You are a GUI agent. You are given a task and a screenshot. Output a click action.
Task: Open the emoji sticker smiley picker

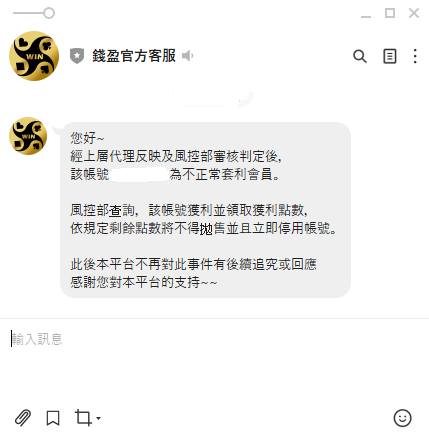[402, 418]
